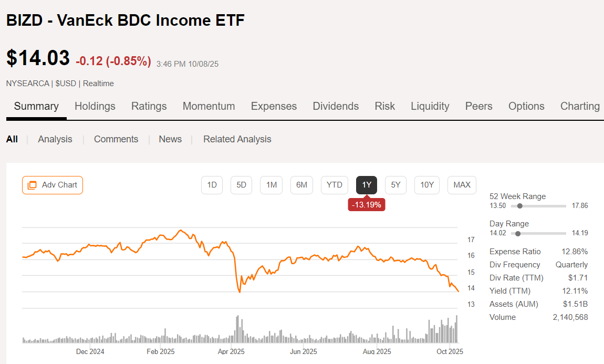Select YTD chart range

334,185
